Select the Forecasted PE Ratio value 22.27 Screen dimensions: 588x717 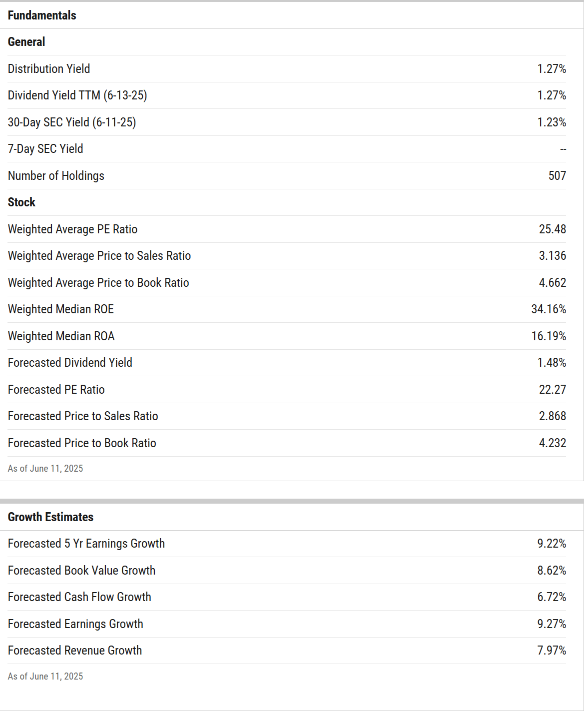click(552, 390)
